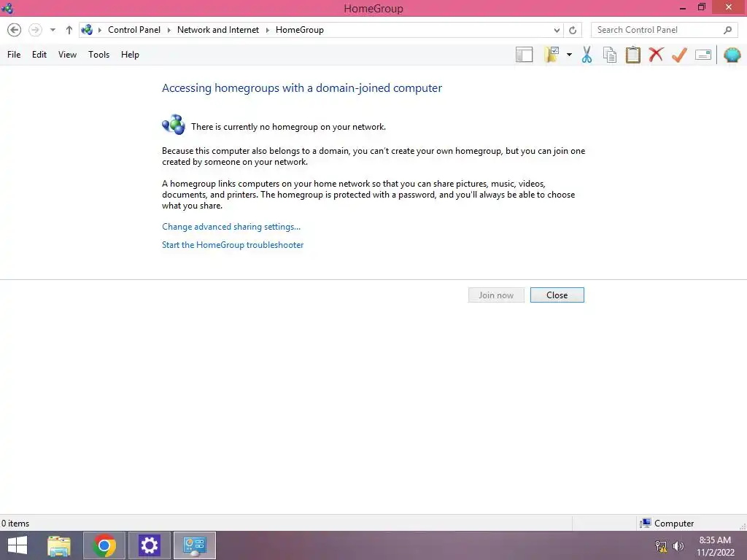Minimize the HomeGroup window
The image size is (747, 560).
click(x=683, y=8)
